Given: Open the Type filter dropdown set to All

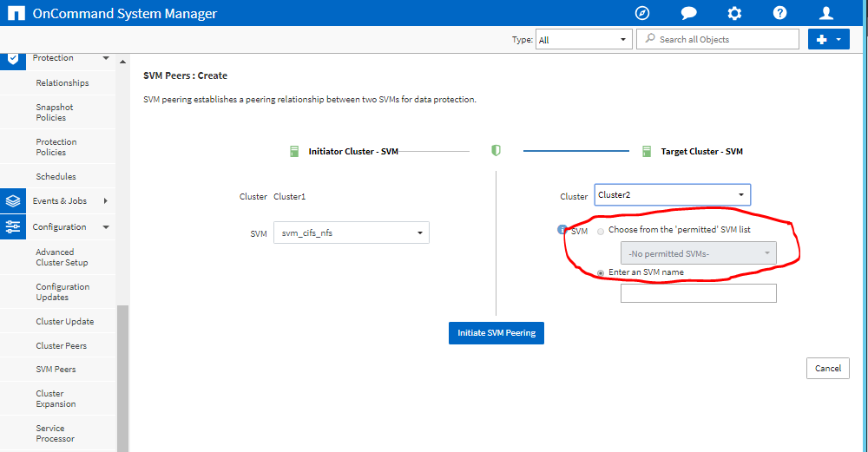Looking at the screenshot, I should (x=583, y=39).
